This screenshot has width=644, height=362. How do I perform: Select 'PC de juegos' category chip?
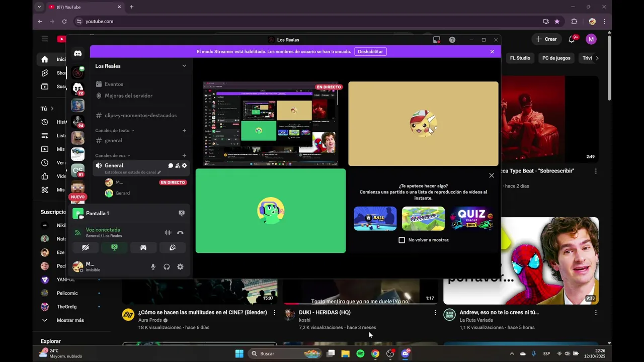[556, 58]
